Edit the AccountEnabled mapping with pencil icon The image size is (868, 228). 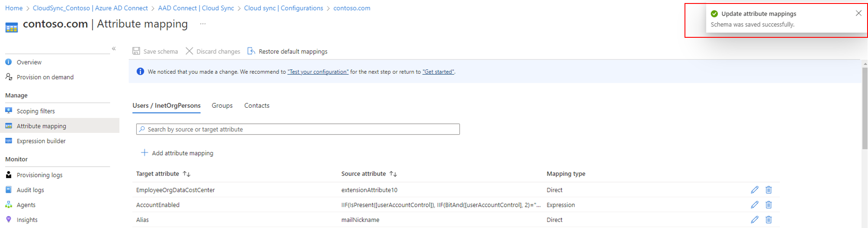pyautogui.click(x=755, y=205)
